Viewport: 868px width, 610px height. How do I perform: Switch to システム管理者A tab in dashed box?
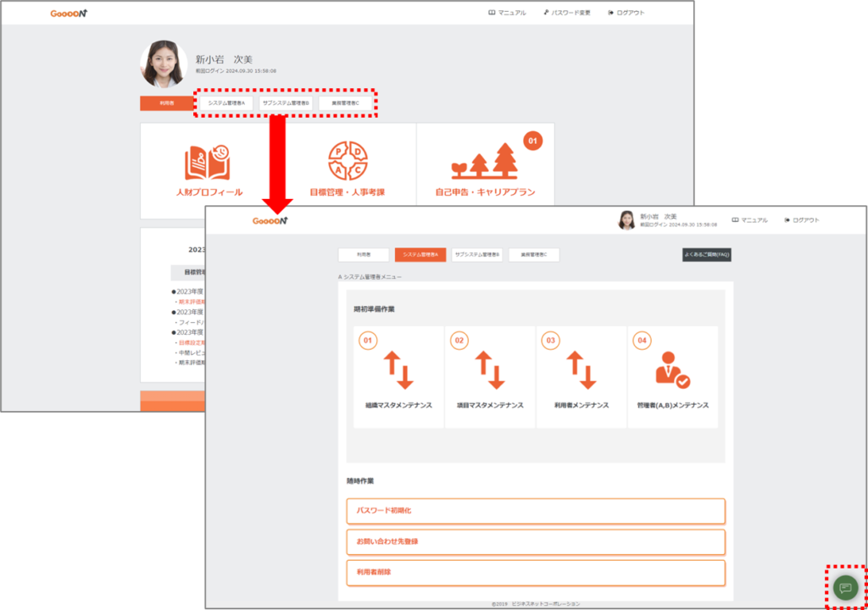point(225,103)
